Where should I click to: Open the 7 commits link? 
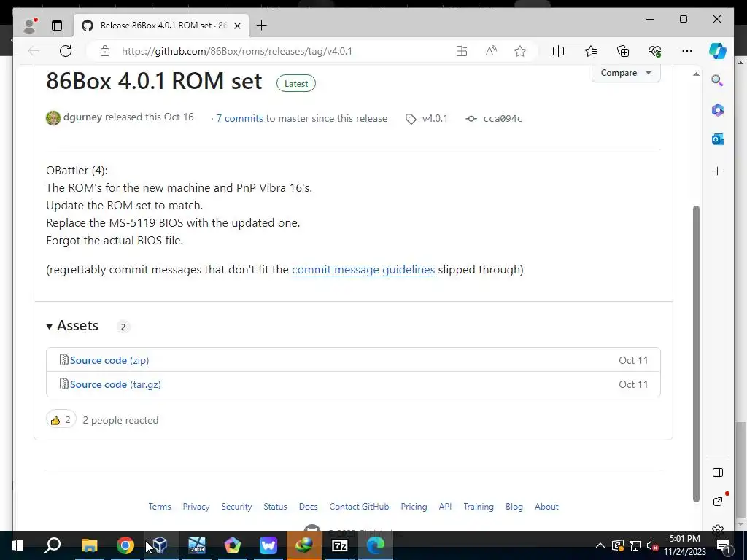click(239, 118)
